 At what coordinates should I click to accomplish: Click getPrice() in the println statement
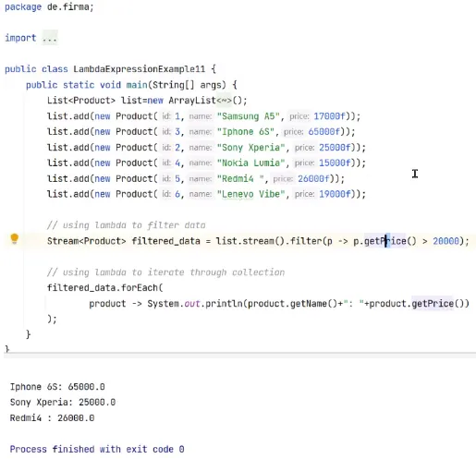[440, 304]
